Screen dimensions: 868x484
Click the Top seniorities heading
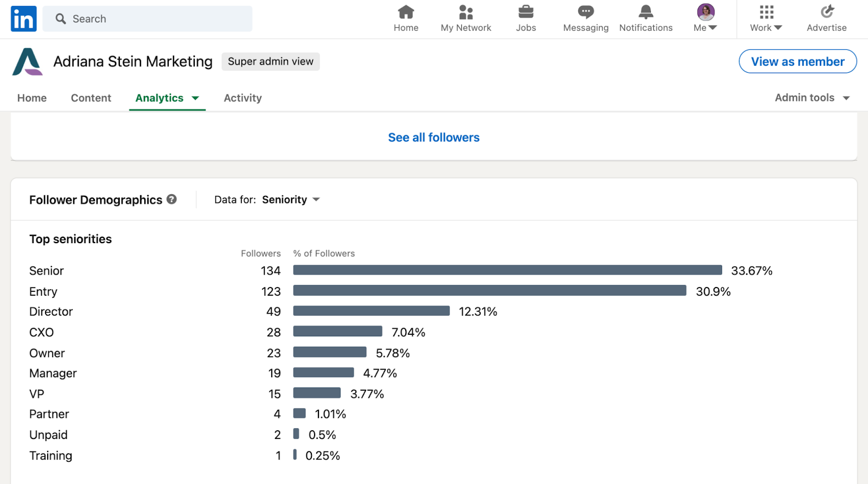point(71,239)
